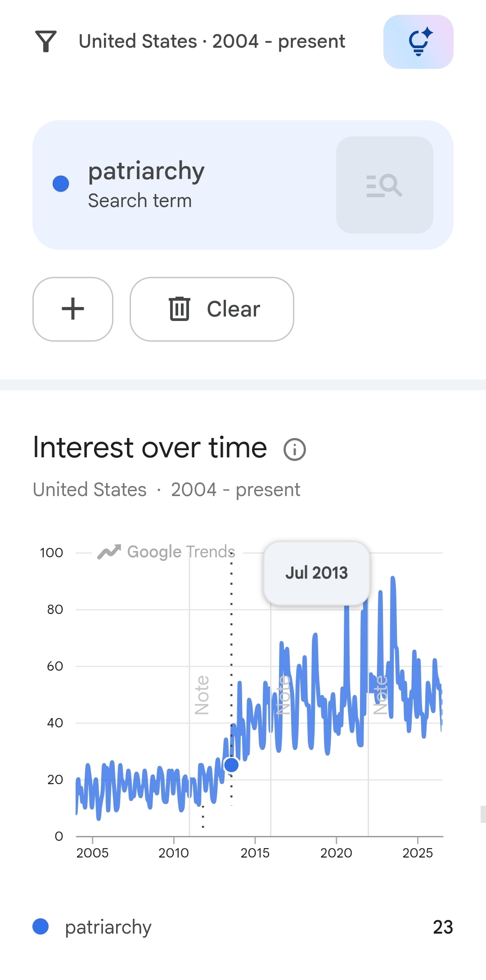The image size is (486, 980).
Task: Click the patriarchy legend label
Action: click(108, 927)
